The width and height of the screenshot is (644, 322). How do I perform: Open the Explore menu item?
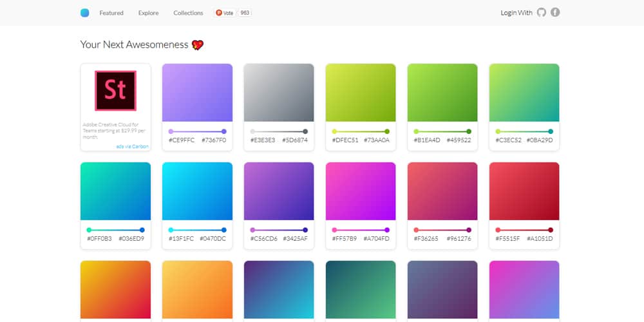(x=149, y=13)
